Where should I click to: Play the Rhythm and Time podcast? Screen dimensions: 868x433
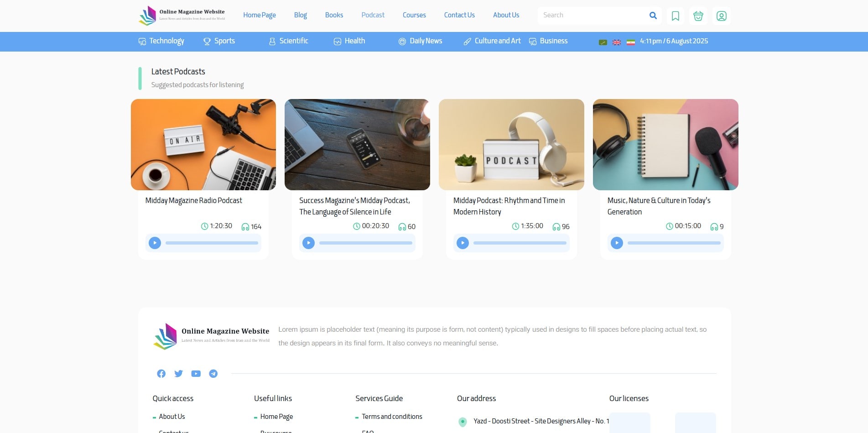pyautogui.click(x=463, y=243)
